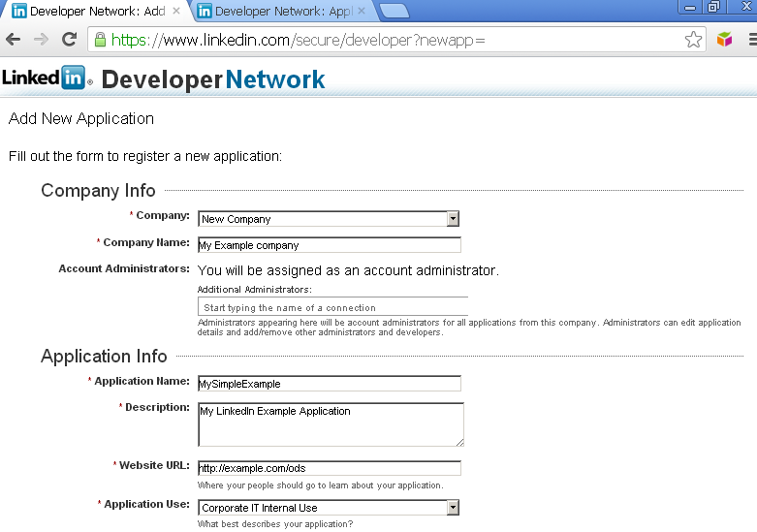Open the Company dropdown showing New Company
This screenshot has height=532, width=757.
click(x=328, y=219)
